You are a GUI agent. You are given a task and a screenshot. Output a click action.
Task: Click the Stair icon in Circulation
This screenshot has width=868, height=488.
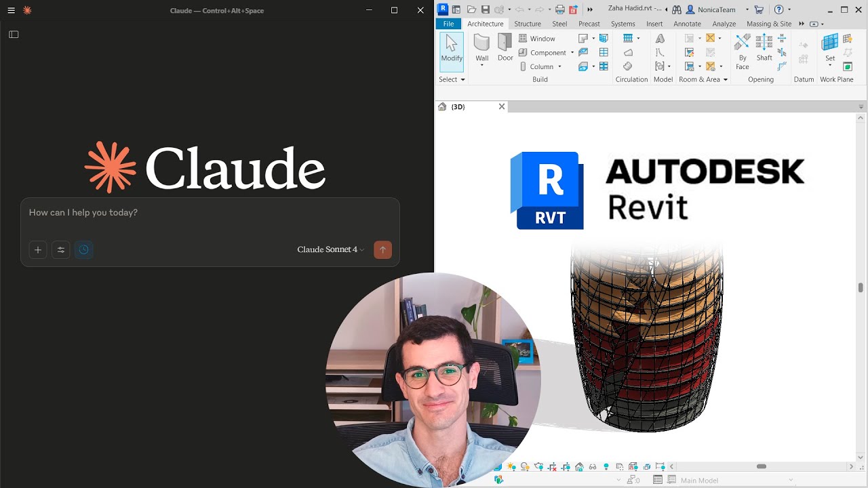pos(628,66)
